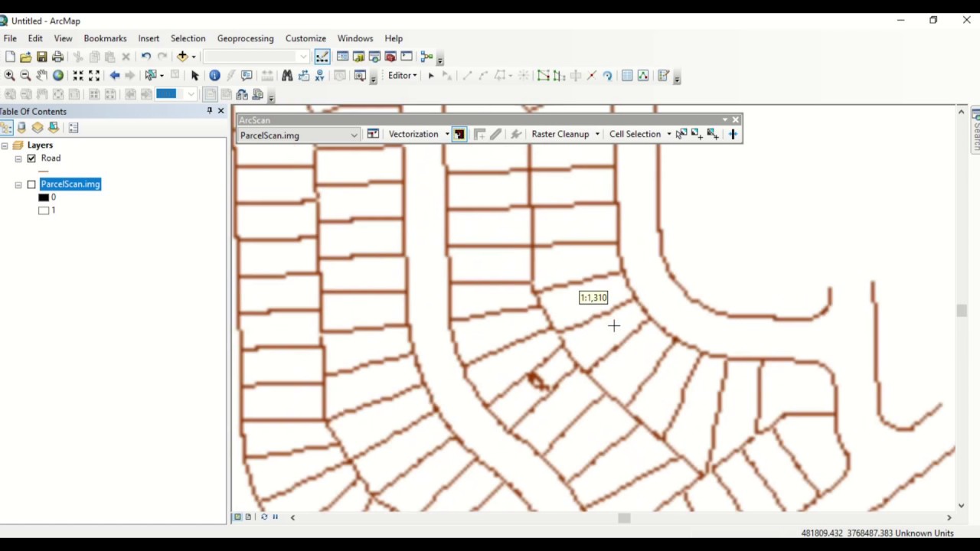Click the Raster Line Width tool
This screenshot has height=551, width=980.
coord(733,134)
